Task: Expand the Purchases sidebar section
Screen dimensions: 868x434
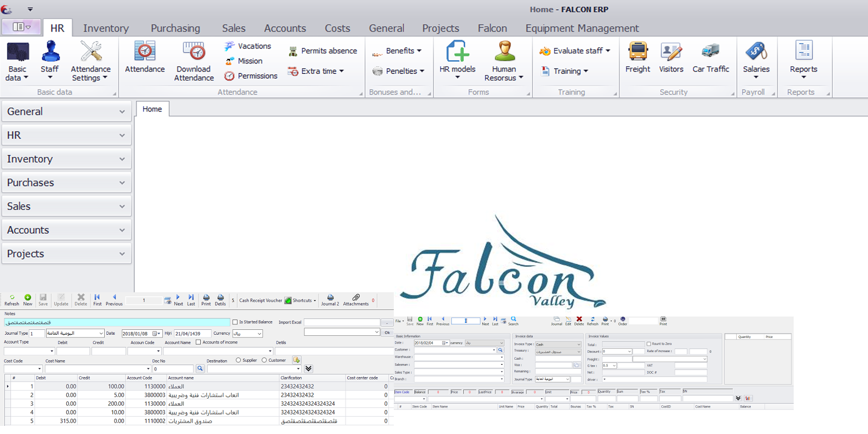Action: pyautogui.click(x=67, y=183)
